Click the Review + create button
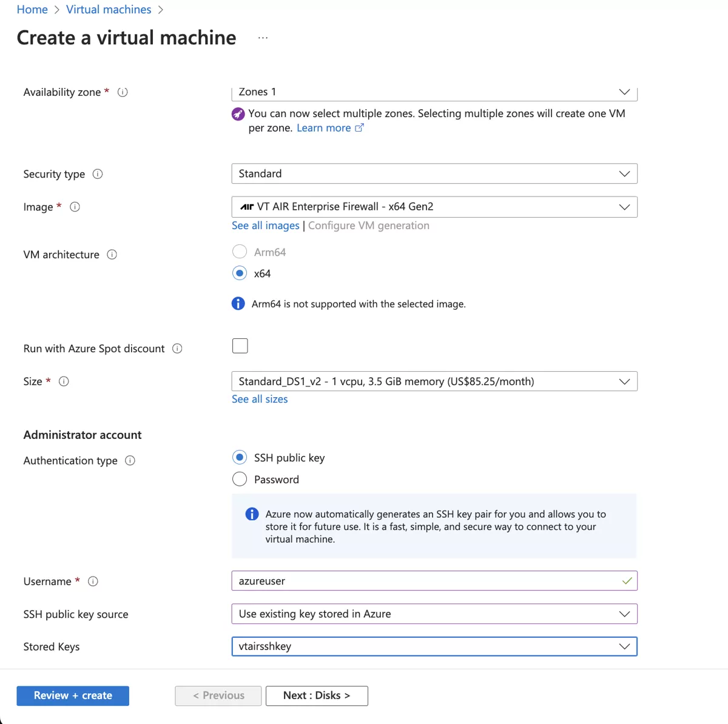 [72, 696]
